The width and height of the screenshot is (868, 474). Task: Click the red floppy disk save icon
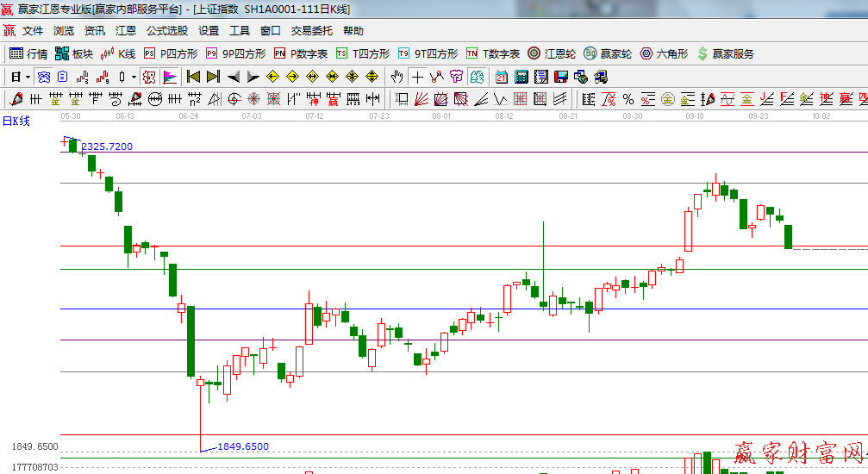coord(559,77)
